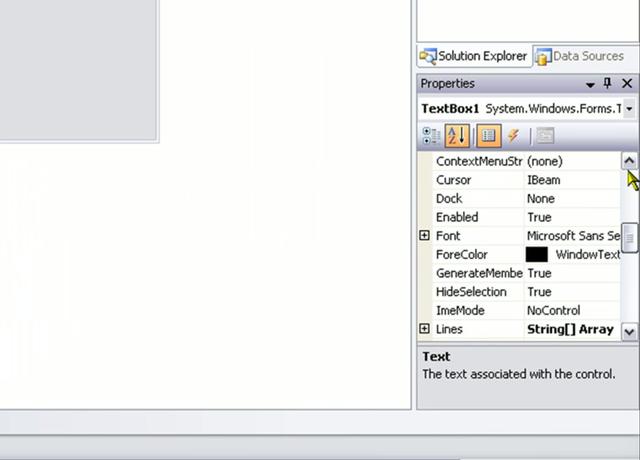
Task: Select the Enabled property name
Action: [x=457, y=217]
